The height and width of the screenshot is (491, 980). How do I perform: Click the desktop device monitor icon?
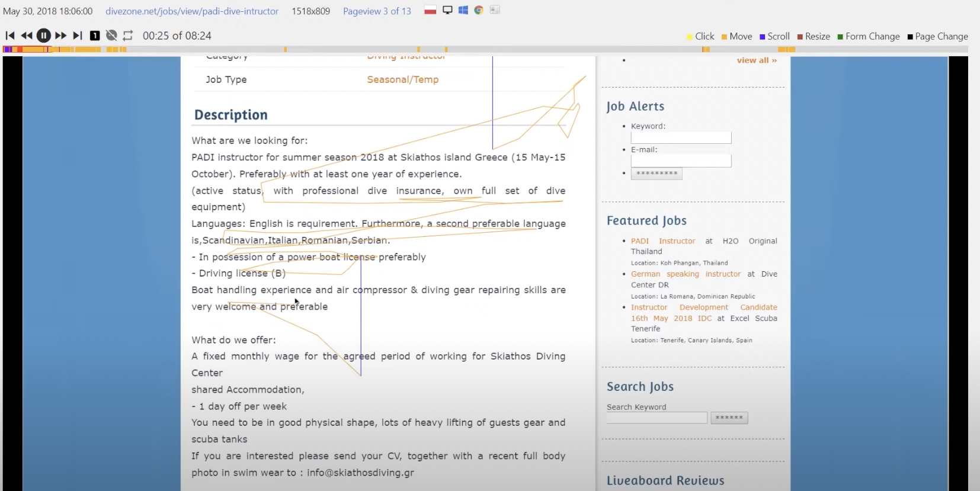click(x=447, y=10)
